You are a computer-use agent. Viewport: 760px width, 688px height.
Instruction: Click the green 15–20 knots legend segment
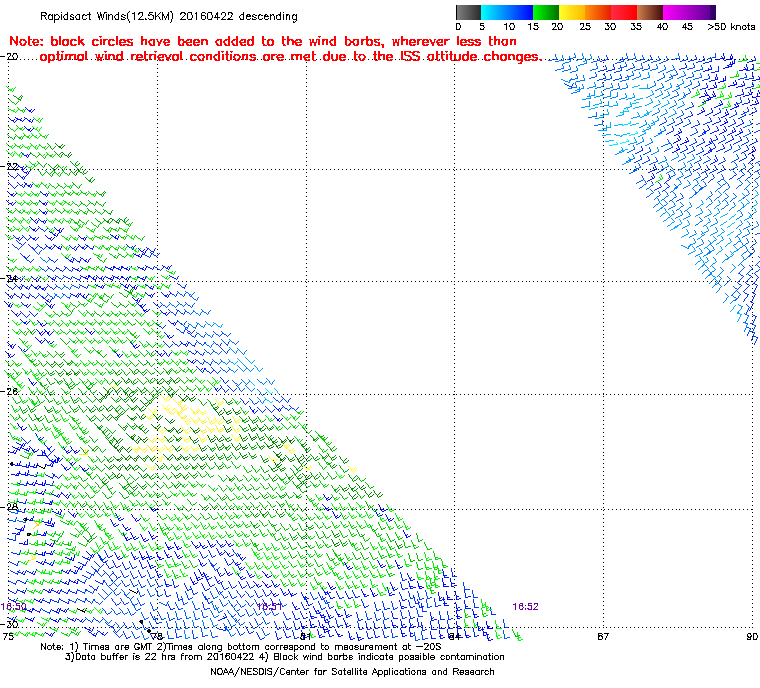pos(546,12)
